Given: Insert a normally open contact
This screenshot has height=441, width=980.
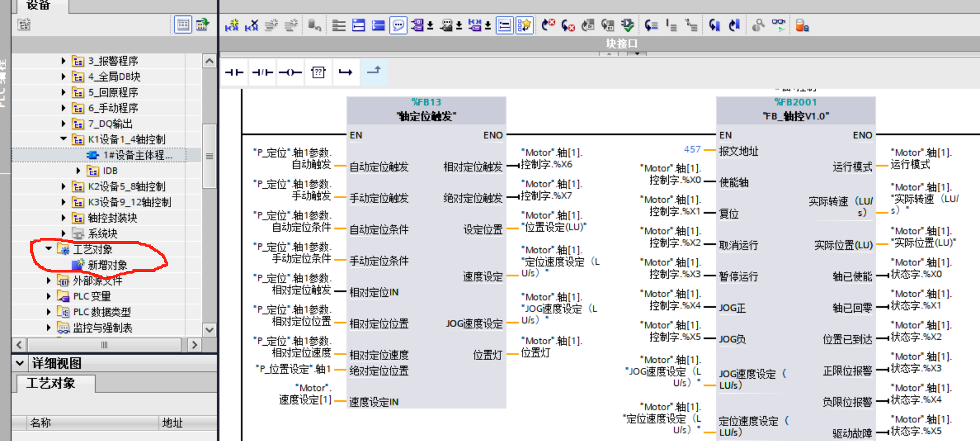Looking at the screenshot, I should (x=234, y=72).
